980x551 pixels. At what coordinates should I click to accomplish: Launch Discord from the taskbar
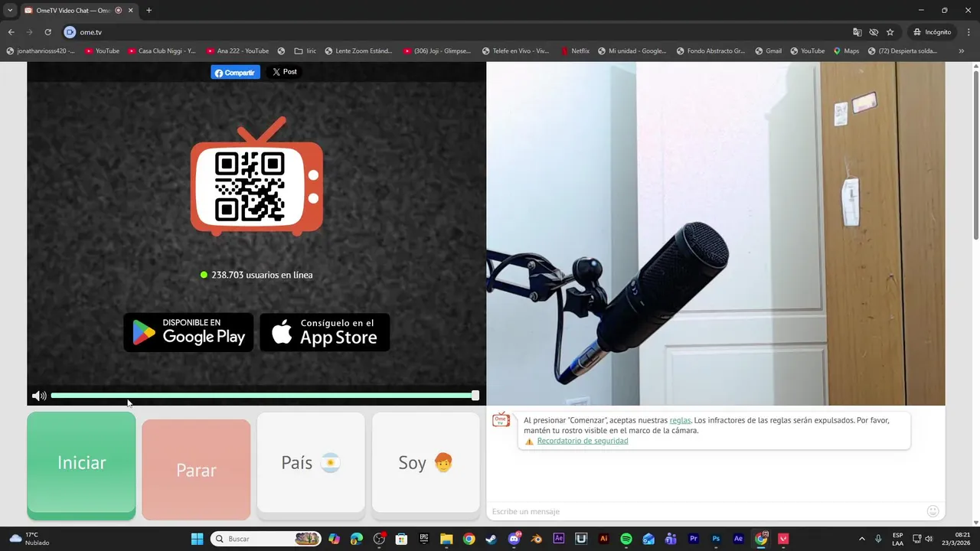click(514, 539)
